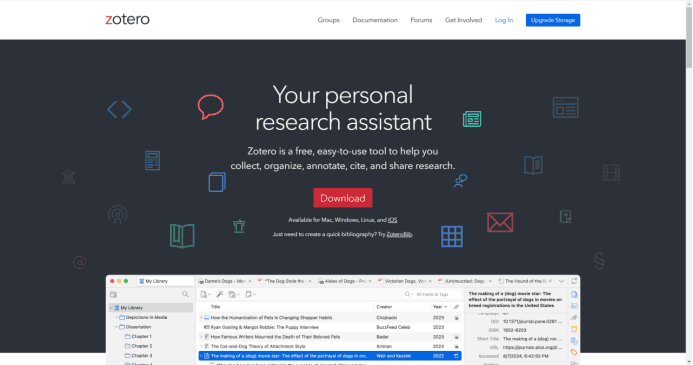This screenshot has width=693, height=365.
Task: Follow the iOS link
Action: pyautogui.click(x=392, y=220)
